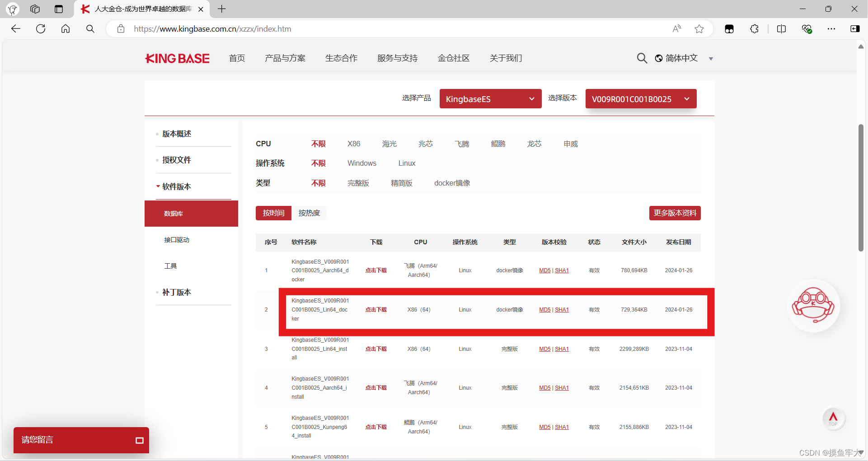This screenshot has width=868, height=461.
Task: Click 点击下载 for Lin64_docker row
Action: [376, 310]
